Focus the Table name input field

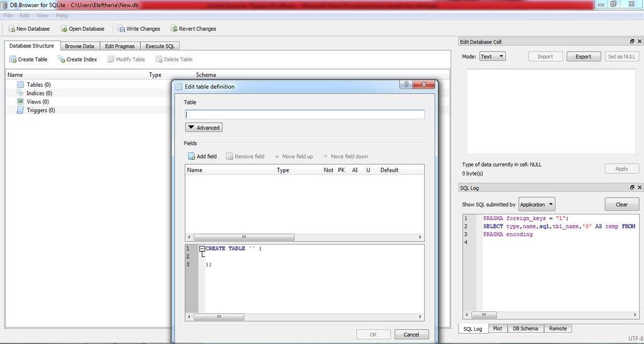point(305,114)
